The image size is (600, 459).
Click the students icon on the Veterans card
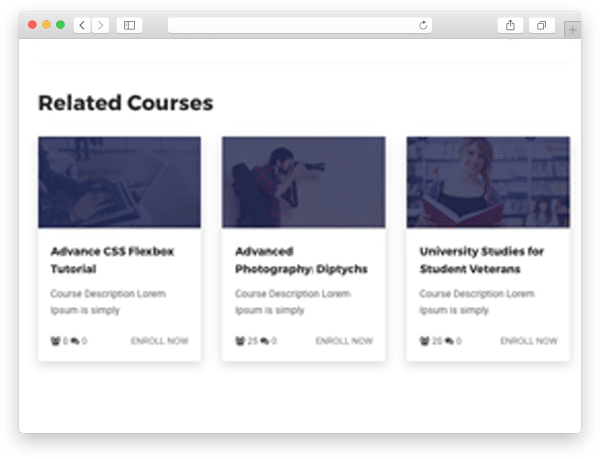click(x=425, y=341)
